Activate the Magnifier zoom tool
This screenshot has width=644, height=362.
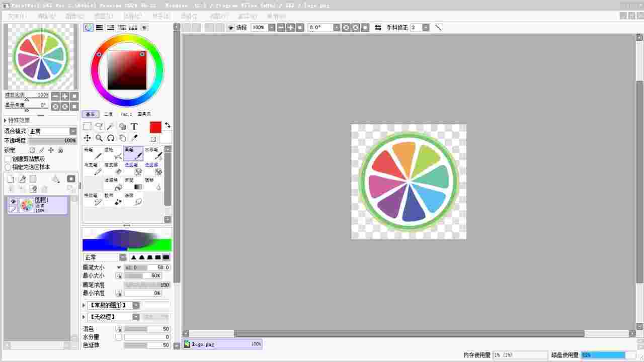(x=99, y=137)
